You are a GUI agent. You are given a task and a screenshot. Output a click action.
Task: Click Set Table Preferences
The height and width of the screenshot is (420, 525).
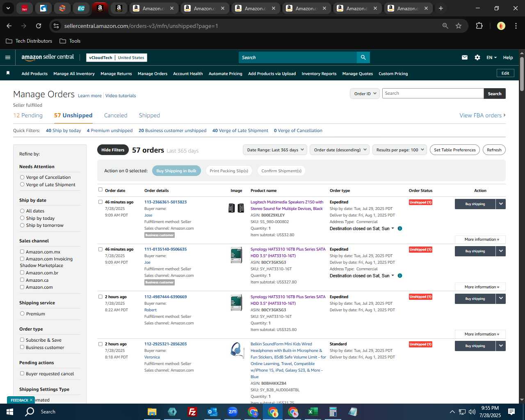point(455,150)
